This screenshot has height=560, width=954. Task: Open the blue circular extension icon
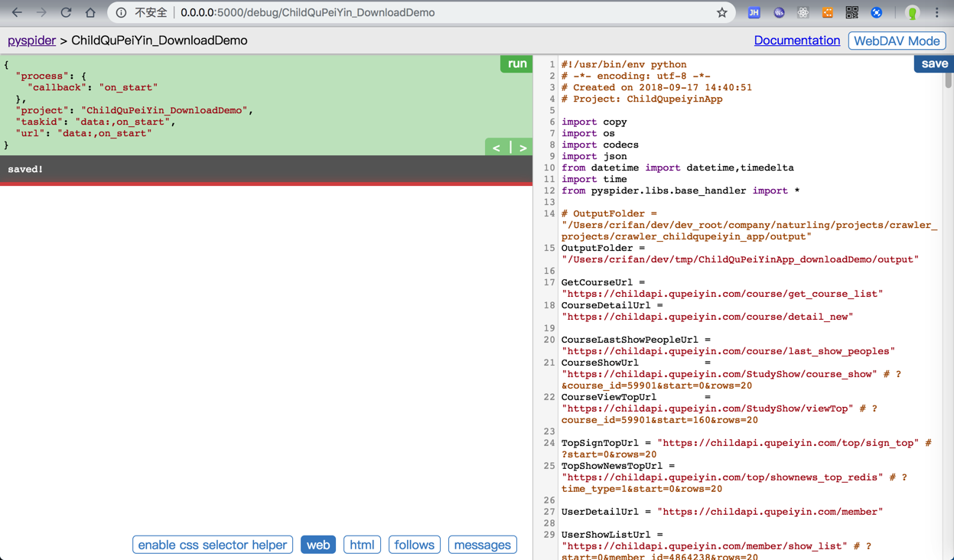[877, 12]
